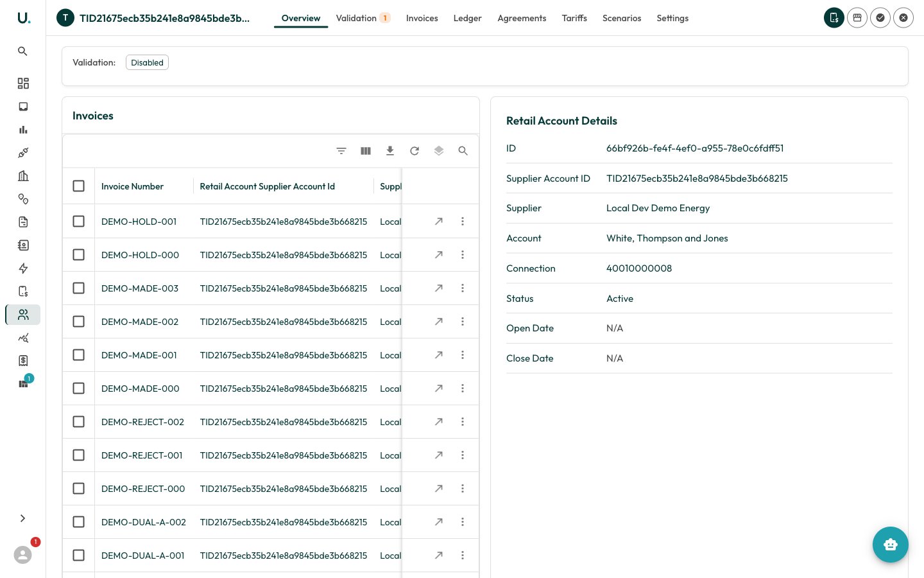Open invoice DEMO-REJECT-002 via arrow icon
Screen dimensions: 924x578
click(x=439, y=422)
